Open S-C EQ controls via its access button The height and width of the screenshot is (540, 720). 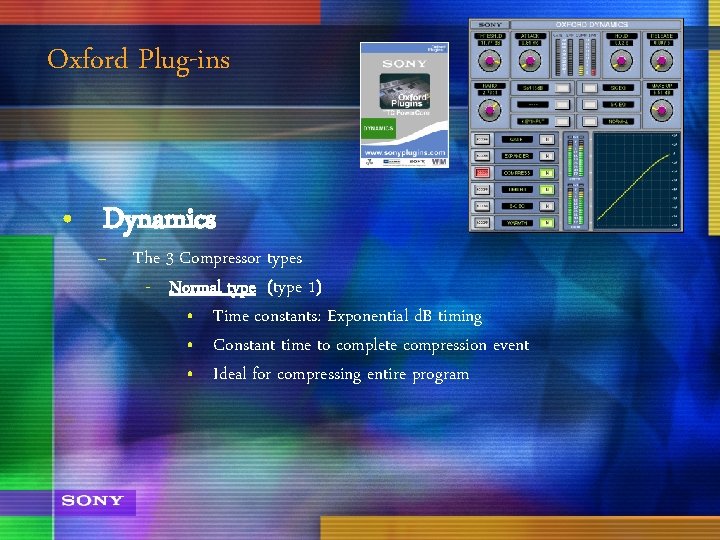482,206
